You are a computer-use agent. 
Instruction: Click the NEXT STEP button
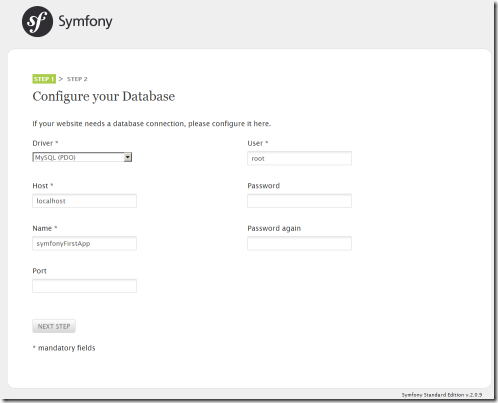click(x=54, y=326)
